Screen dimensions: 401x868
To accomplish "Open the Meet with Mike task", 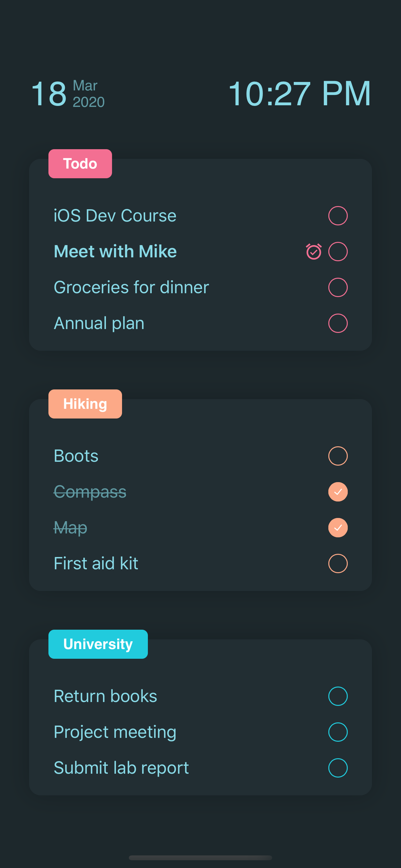I will point(115,251).
